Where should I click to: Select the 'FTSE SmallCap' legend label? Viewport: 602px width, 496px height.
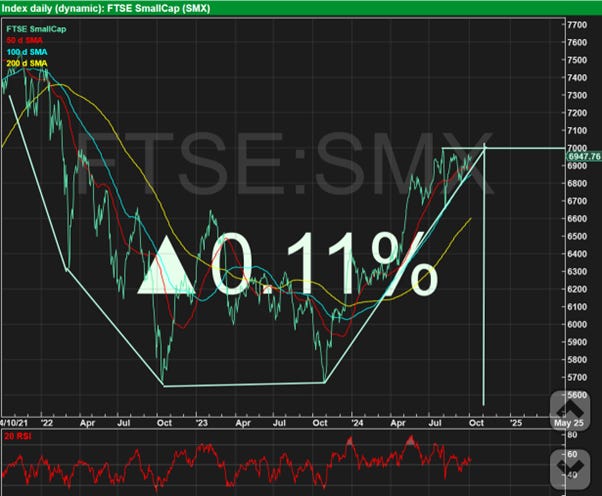[36, 29]
